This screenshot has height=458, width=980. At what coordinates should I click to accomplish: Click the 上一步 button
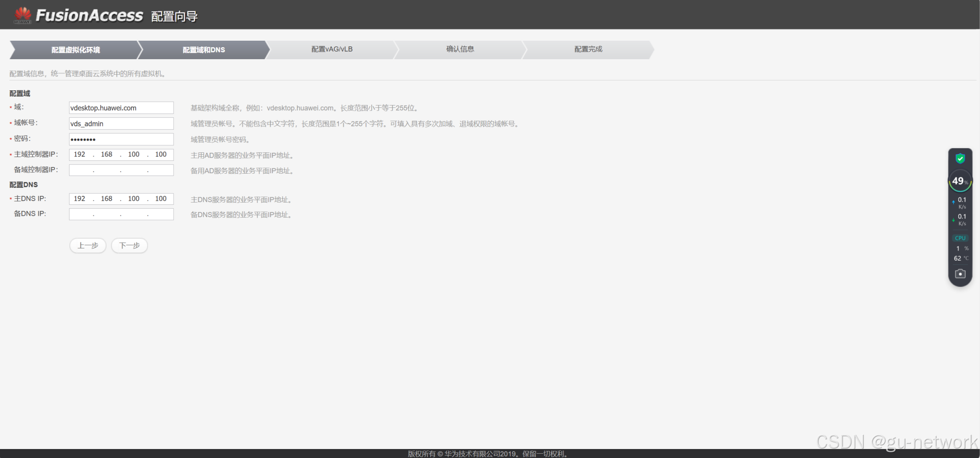88,246
